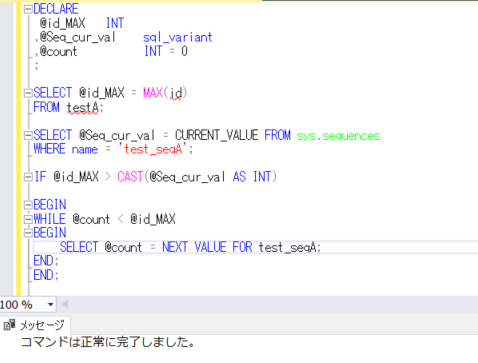Open the 100 % zoom dropdown
The image size is (478, 363).
tap(50, 304)
